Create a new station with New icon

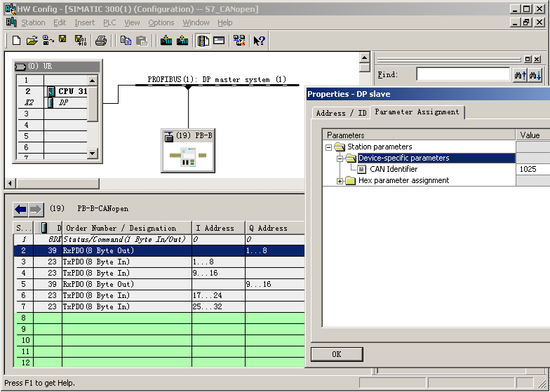tap(16, 41)
